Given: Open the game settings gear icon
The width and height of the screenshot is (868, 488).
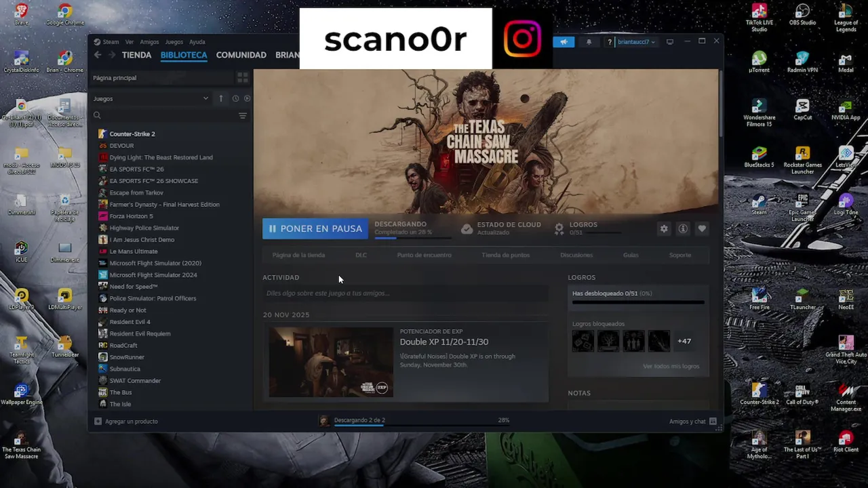Looking at the screenshot, I should click(664, 229).
